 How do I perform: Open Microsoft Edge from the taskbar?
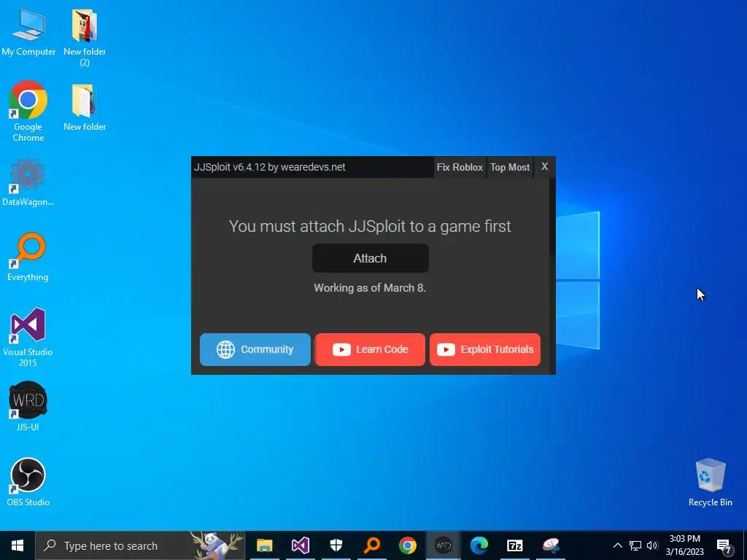[479, 545]
